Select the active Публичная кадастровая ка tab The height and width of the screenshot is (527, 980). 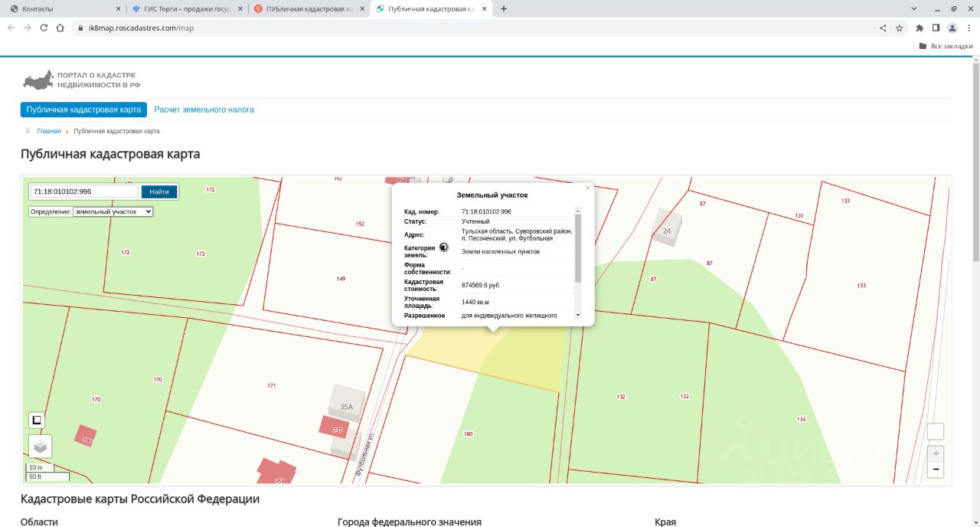[430, 8]
